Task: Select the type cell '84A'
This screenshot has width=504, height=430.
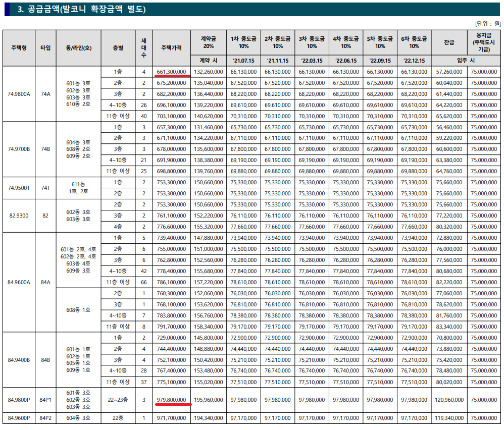Action: 45,282
